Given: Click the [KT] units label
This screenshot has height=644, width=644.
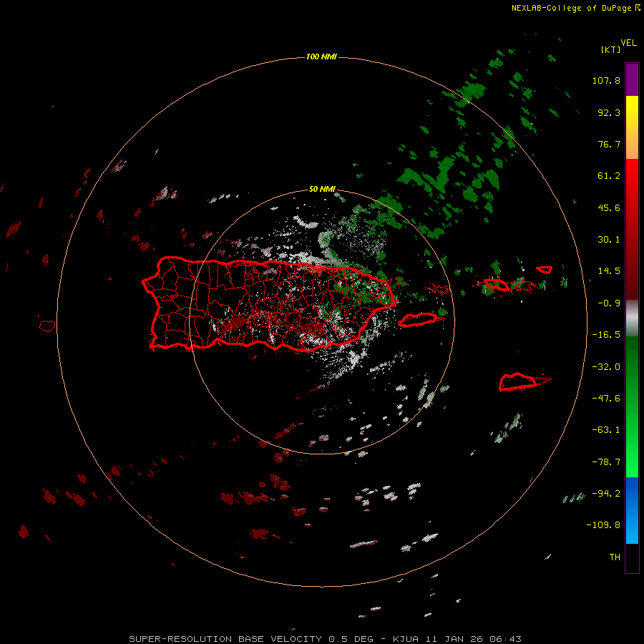Looking at the screenshot, I should (611, 49).
